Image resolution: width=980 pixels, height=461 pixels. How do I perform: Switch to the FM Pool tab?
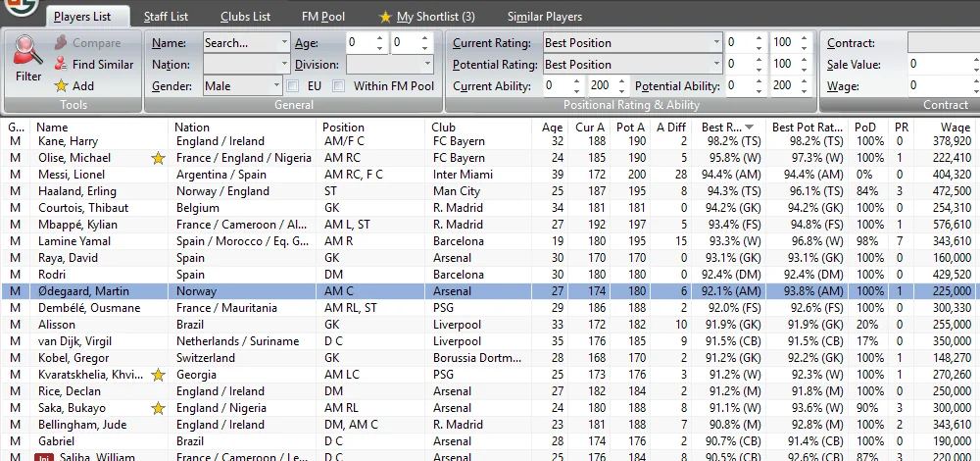click(323, 17)
